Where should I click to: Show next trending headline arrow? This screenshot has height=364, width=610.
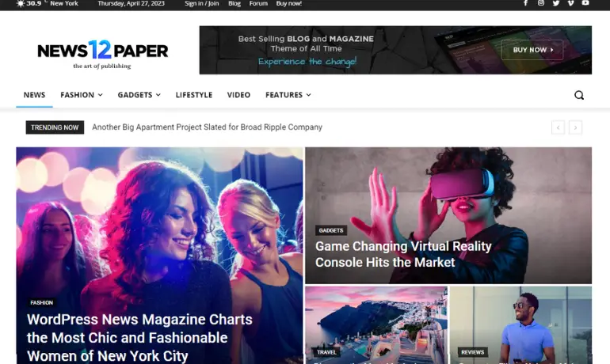tap(575, 127)
